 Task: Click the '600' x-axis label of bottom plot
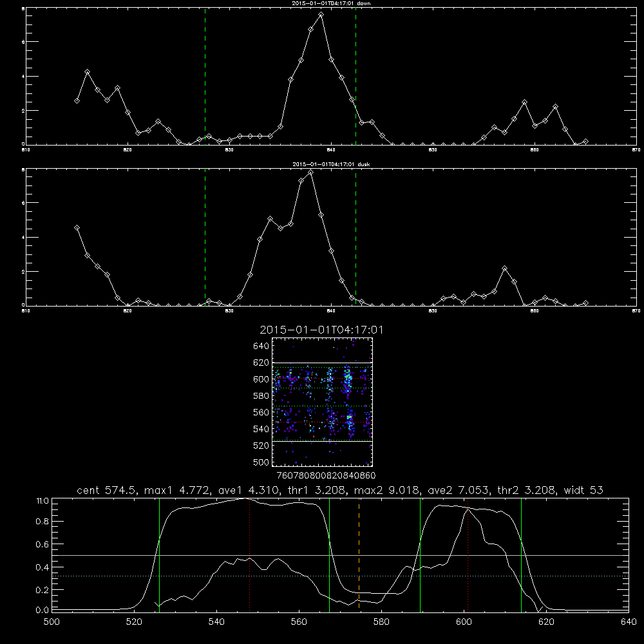point(464,622)
